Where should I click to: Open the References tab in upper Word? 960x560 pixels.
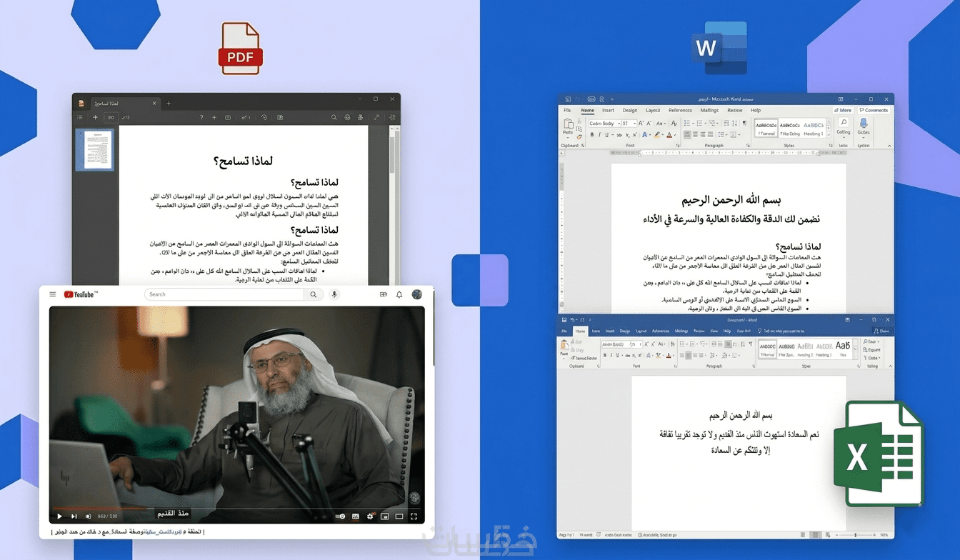point(680,111)
